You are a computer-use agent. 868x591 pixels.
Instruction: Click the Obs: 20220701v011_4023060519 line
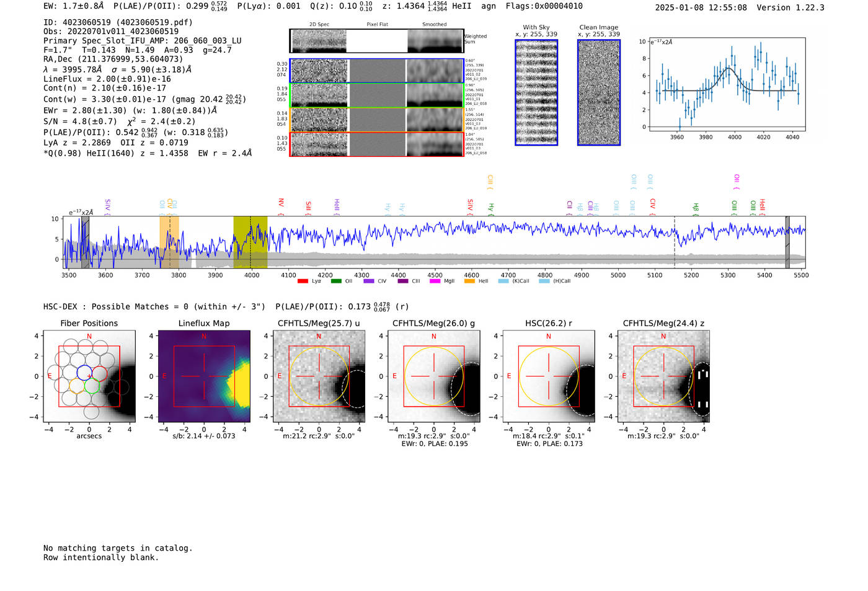click(x=111, y=32)
